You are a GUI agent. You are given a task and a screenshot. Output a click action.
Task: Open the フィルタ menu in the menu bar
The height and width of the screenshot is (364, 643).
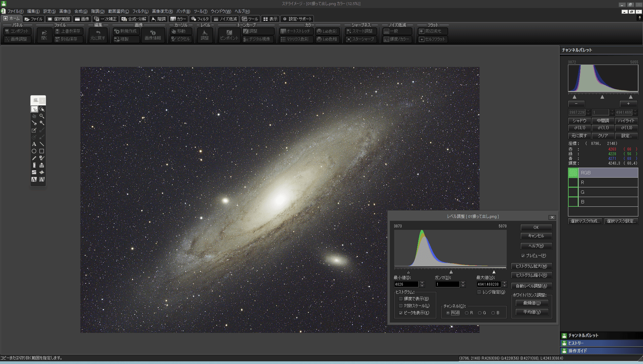coord(140,11)
